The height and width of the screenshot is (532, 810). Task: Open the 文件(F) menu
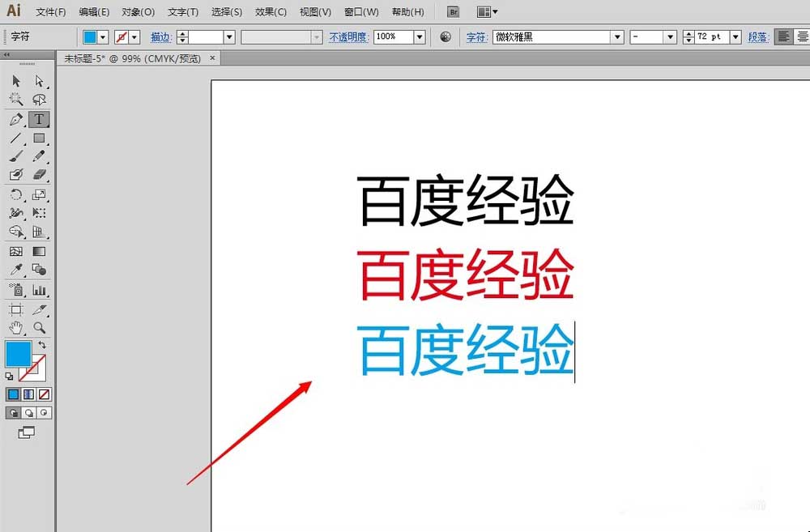point(50,12)
